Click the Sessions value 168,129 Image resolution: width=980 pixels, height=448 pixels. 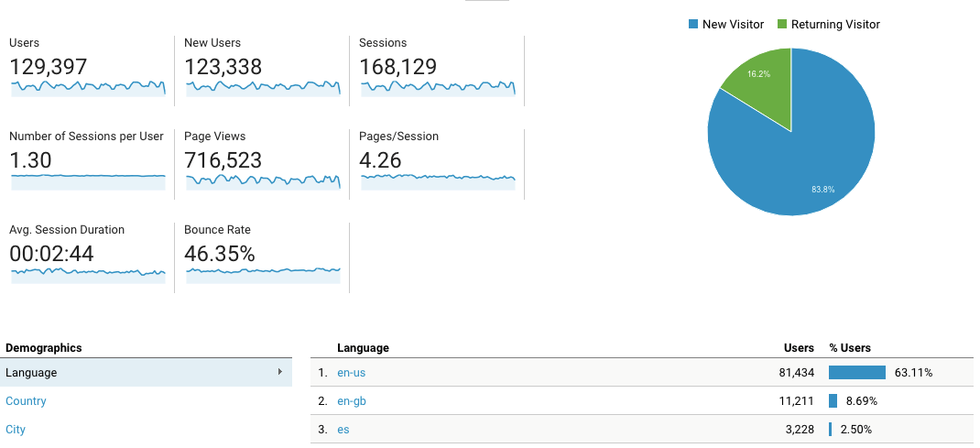click(398, 67)
